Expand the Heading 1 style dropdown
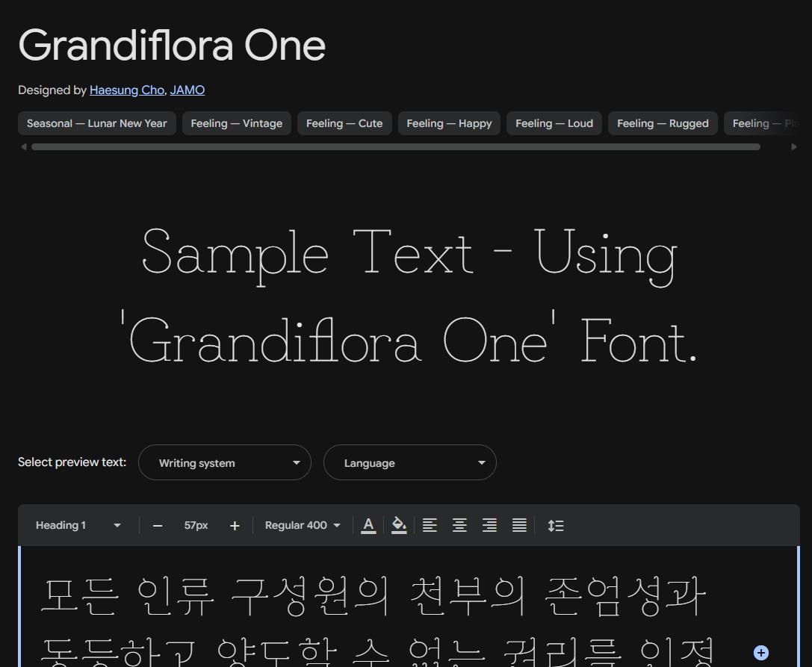812x667 pixels. tap(78, 525)
